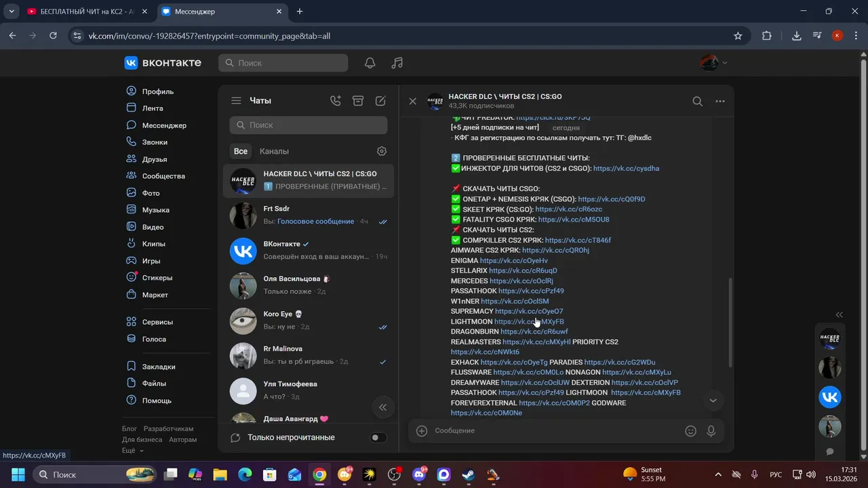868x488 pixels.
Task: Open profile account dropdown at top right
Action: [713, 63]
